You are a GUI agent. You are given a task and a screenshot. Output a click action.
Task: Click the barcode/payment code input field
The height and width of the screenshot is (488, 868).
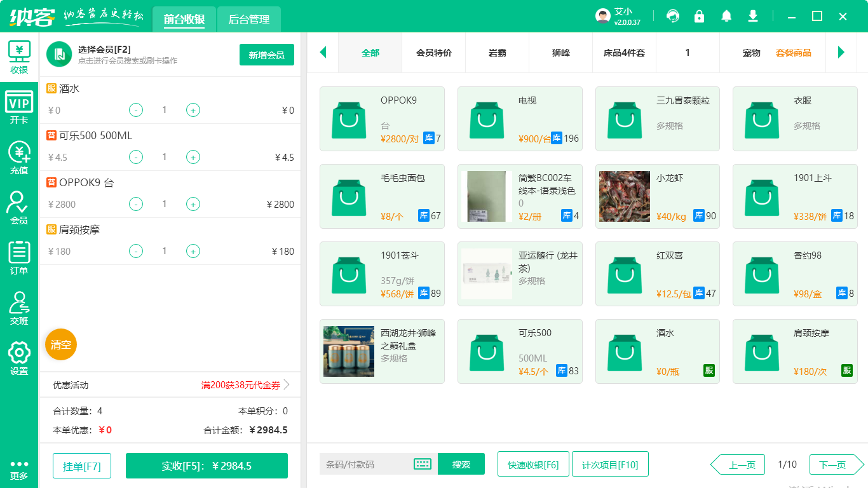tap(365, 464)
